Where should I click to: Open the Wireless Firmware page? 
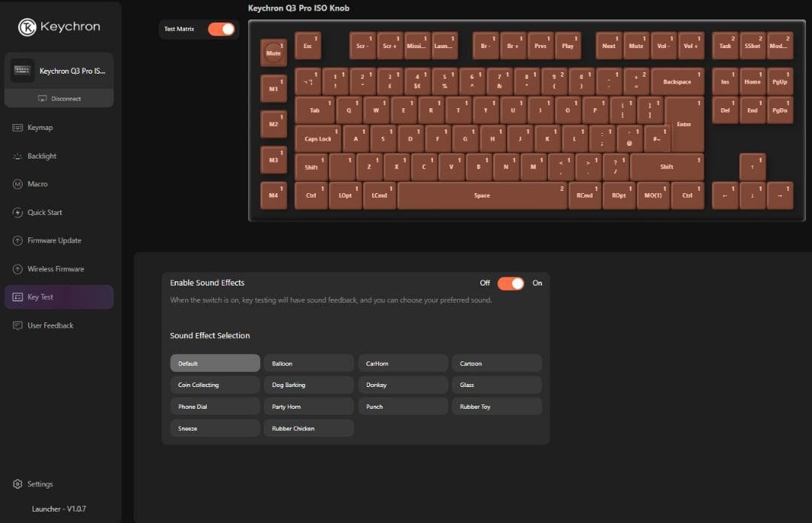[56, 268]
